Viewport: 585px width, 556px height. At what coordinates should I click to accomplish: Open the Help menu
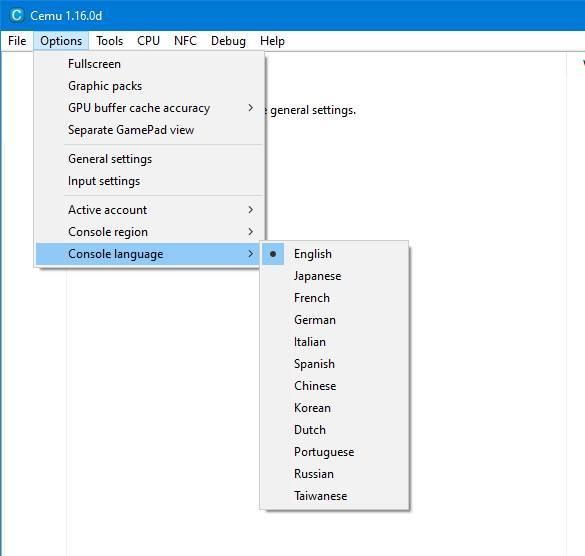(272, 41)
